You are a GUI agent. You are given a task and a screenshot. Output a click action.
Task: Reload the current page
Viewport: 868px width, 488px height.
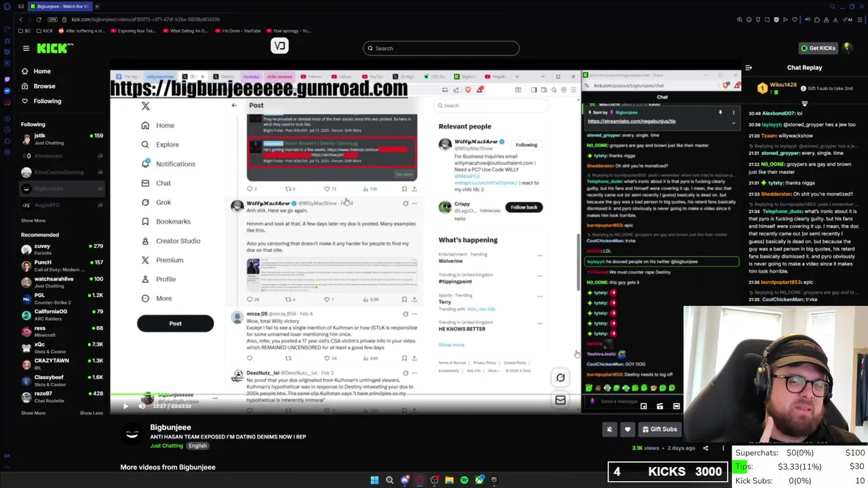pos(39,20)
